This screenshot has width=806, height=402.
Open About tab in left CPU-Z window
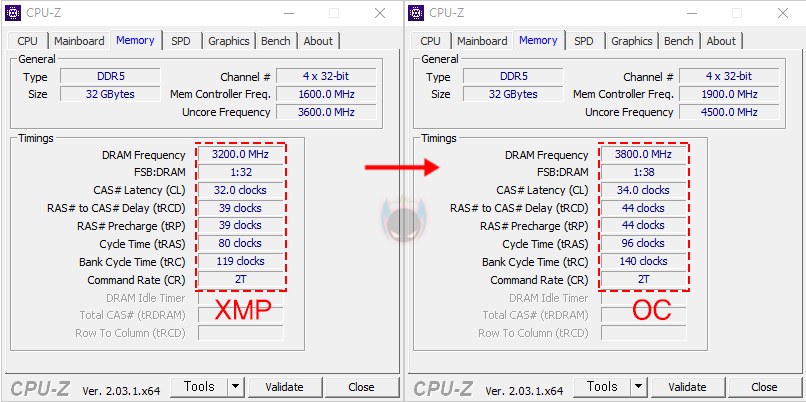click(318, 41)
